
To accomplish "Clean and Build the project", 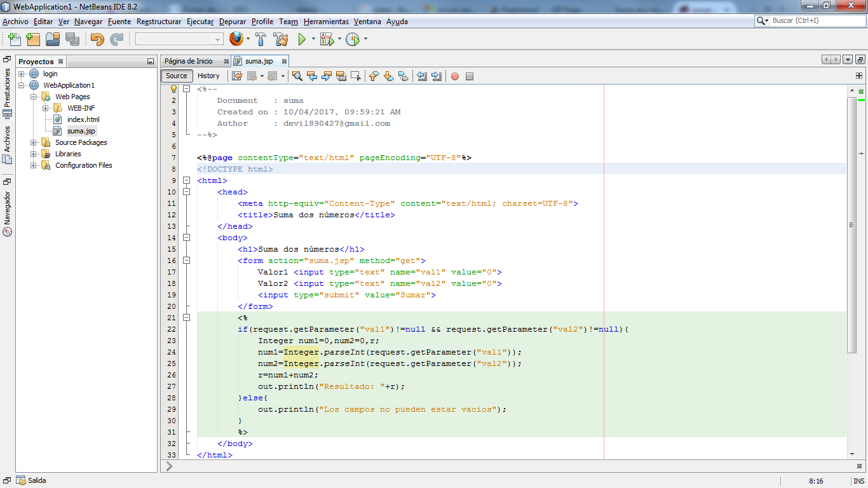I will pos(281,39).
